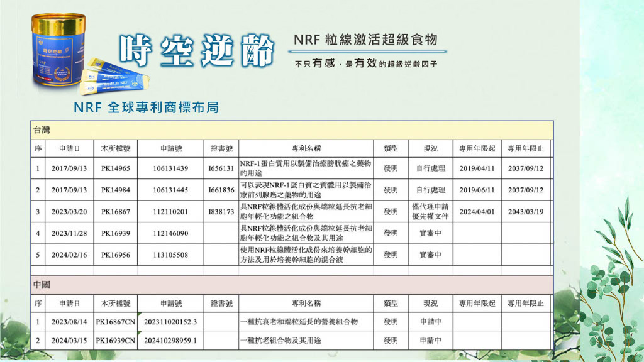644x362 pixels.
Task: Click China table 申請日 column header
Action: (69, 304)
